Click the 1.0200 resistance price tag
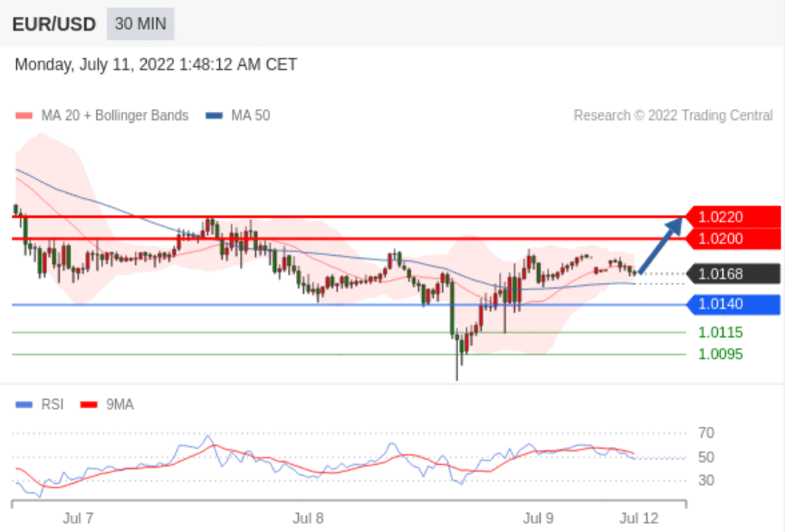Screen dimensions: 785x532 point(732,239)
